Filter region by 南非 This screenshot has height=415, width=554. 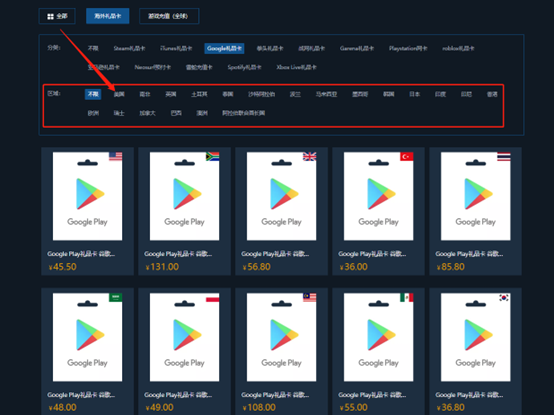(x=145, y=94)
